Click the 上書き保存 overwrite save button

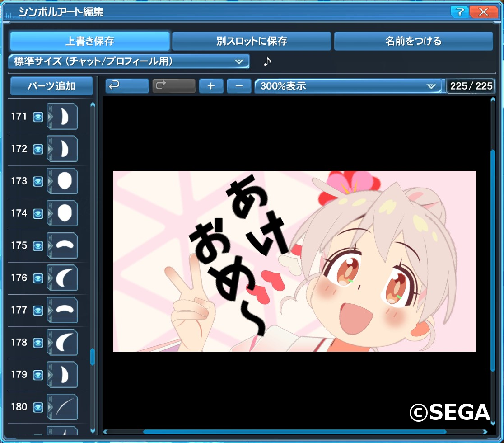[x=90, y=41]
